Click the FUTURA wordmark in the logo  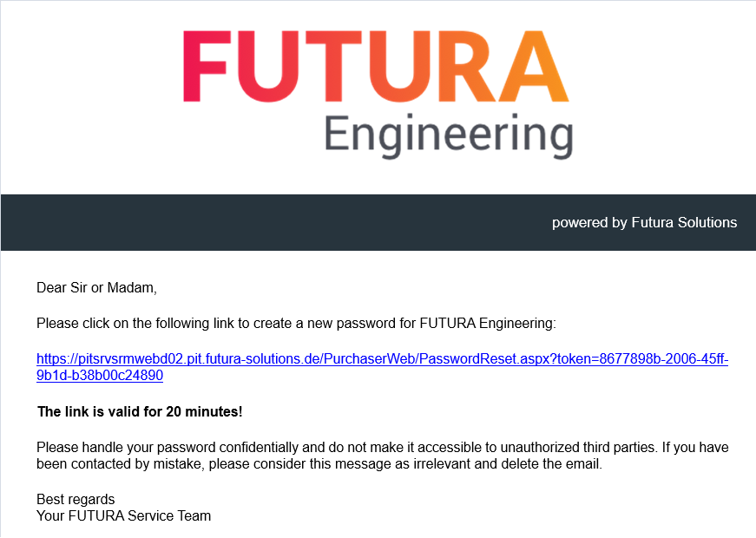pos(376,68)
